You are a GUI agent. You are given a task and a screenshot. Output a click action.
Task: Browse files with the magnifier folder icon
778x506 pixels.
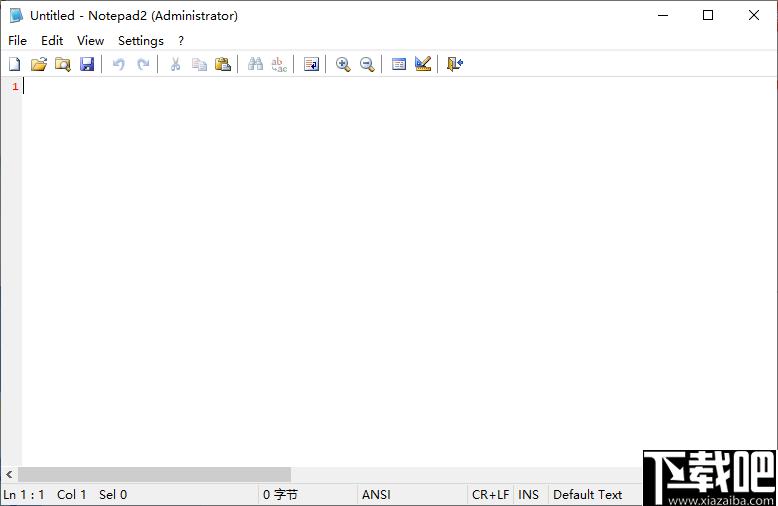coord(63,64)
